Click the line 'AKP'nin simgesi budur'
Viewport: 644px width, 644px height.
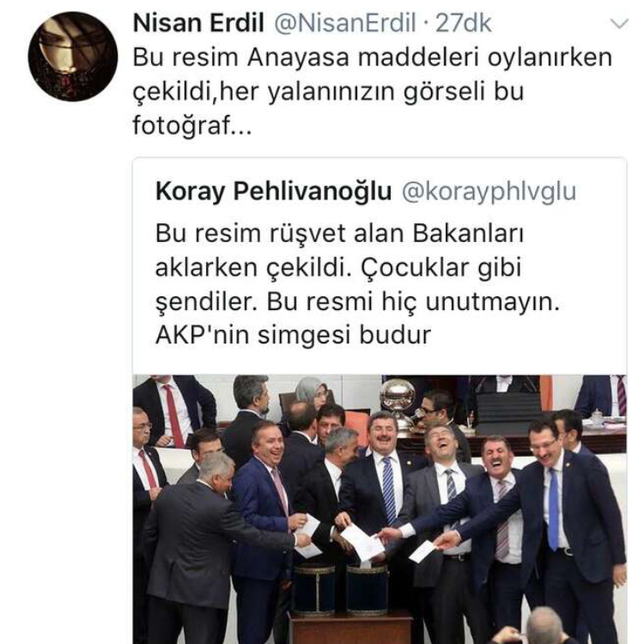click(x=294, y=335)
